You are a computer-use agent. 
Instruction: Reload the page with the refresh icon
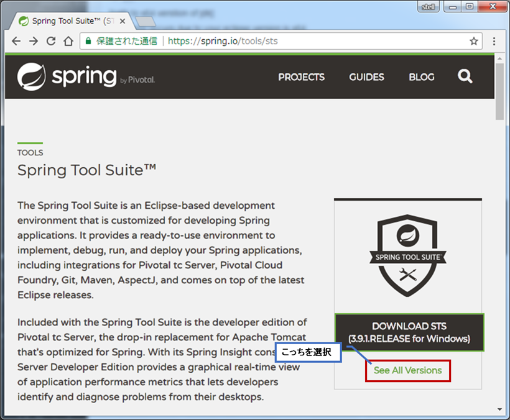pos(51,41)
